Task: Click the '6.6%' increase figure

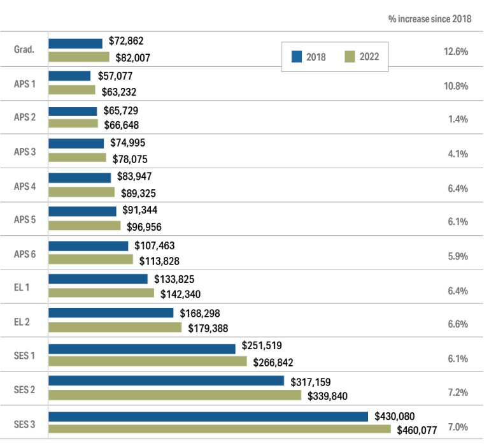Action: (x=458, y=324)
